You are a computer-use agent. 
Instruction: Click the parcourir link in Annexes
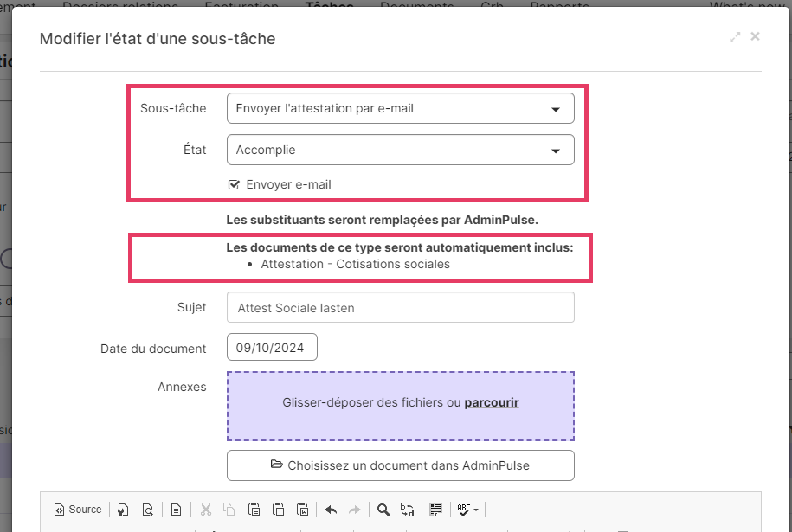pos(492,402)
